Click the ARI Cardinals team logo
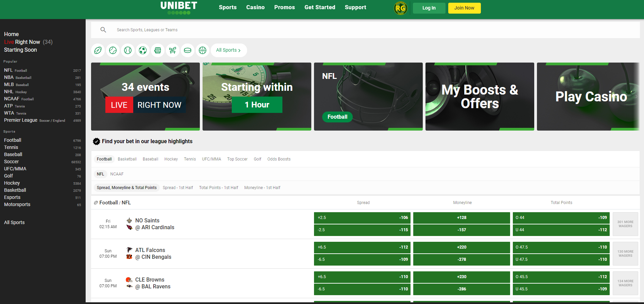Screen dimensions: 644x304 (x=129, y=227)
